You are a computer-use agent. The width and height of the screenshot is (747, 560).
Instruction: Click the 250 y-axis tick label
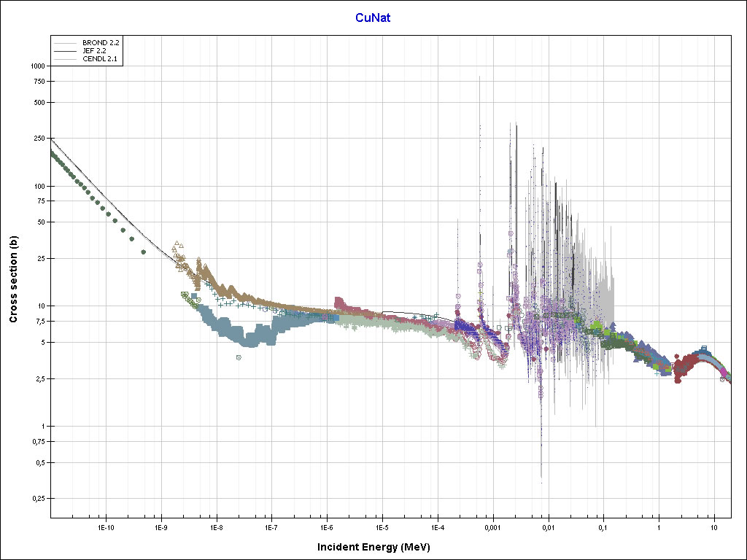tap(40, 139)
